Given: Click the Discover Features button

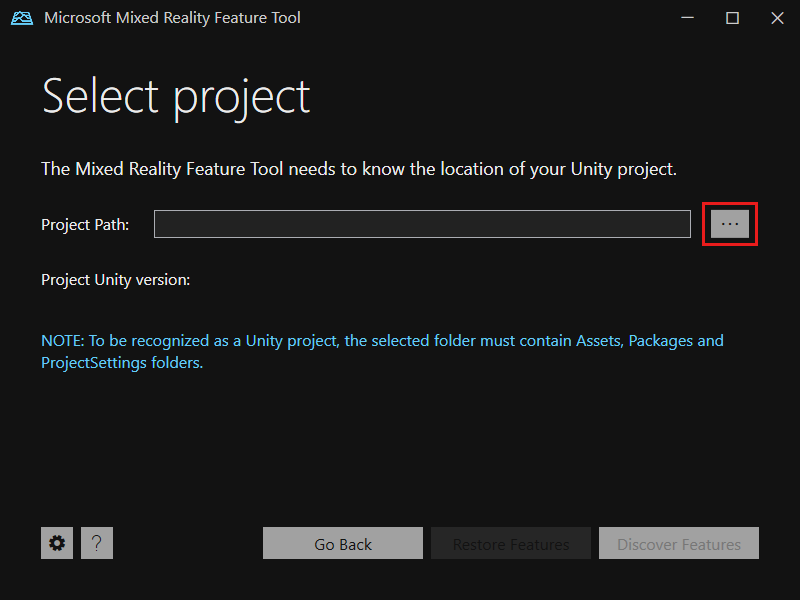Looking at the screenshot, I should pos(679,543).
